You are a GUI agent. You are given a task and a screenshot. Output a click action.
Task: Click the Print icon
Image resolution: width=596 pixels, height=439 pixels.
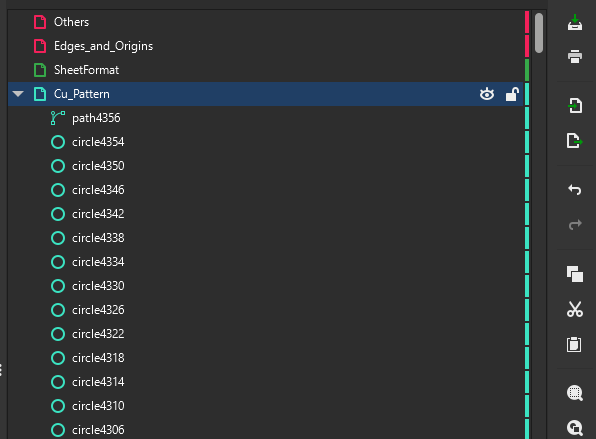pyautogui.click(x=575, y=56)
